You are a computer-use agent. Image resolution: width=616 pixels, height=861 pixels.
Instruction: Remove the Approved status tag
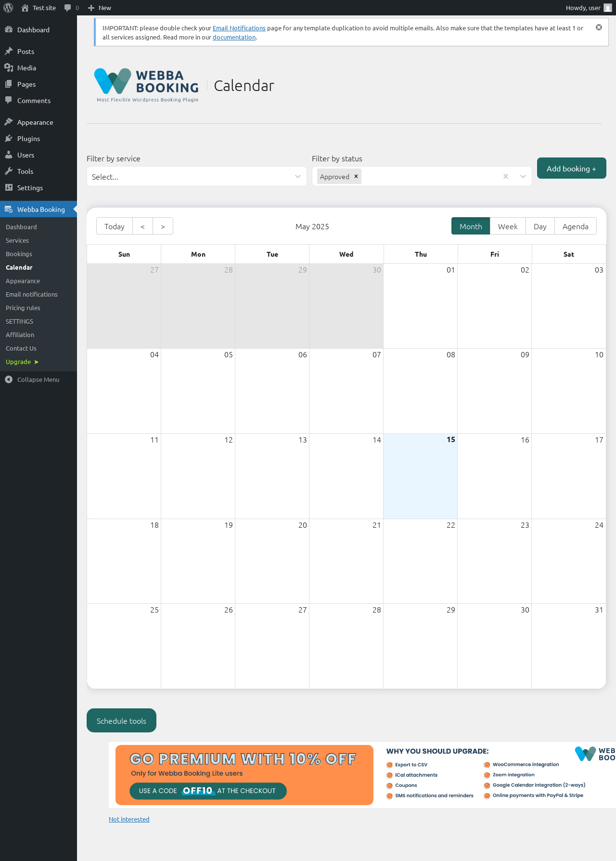[x=356, y=176]
